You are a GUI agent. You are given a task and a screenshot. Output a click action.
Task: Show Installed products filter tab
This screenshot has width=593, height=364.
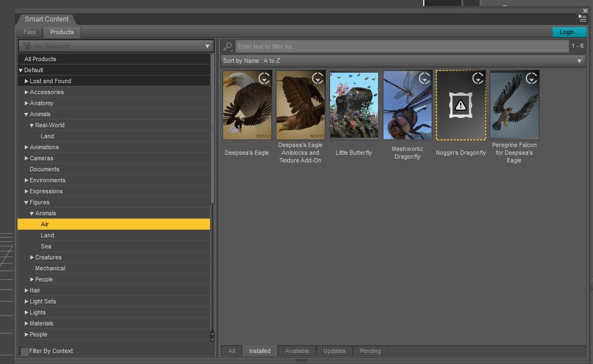click(x=260, y=351)
